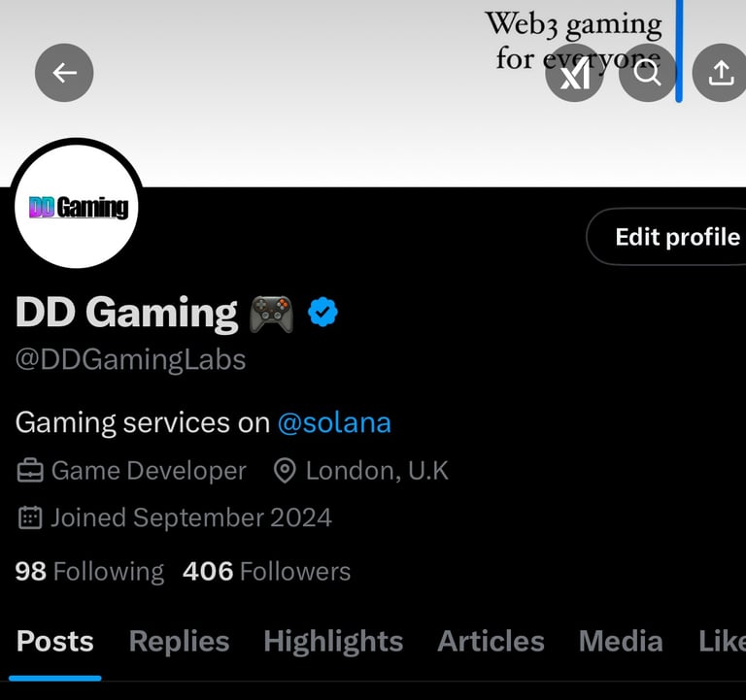Tap the share upload icon
Image resolution: width=746 pixels, height=700 pixels.
721,73
